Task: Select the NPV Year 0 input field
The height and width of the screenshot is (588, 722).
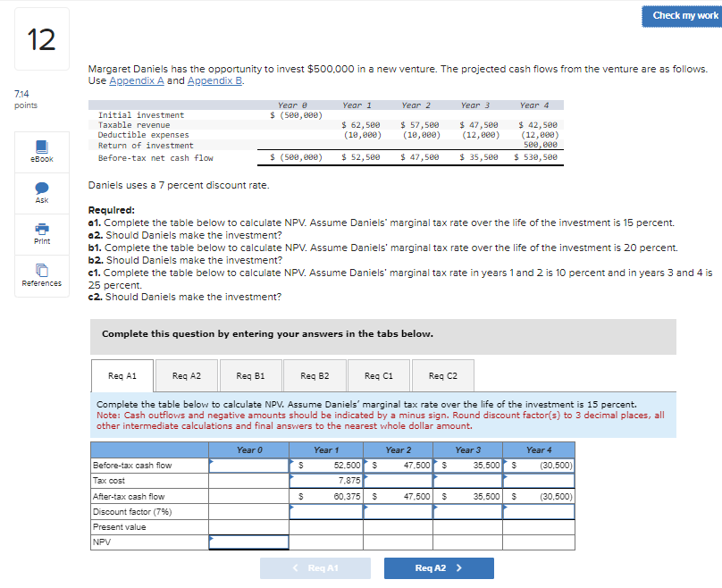Action: coord(249,542)
